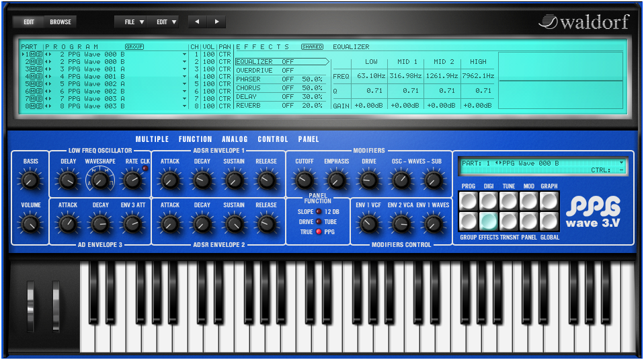The width and height of the screenshot is (644, 360).
Task: Select the EQUALIZER effect row
Action: [x=282, y=62]
